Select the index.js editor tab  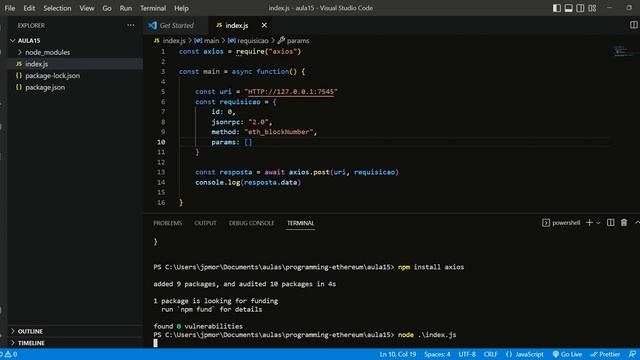(x=237, y=25)
